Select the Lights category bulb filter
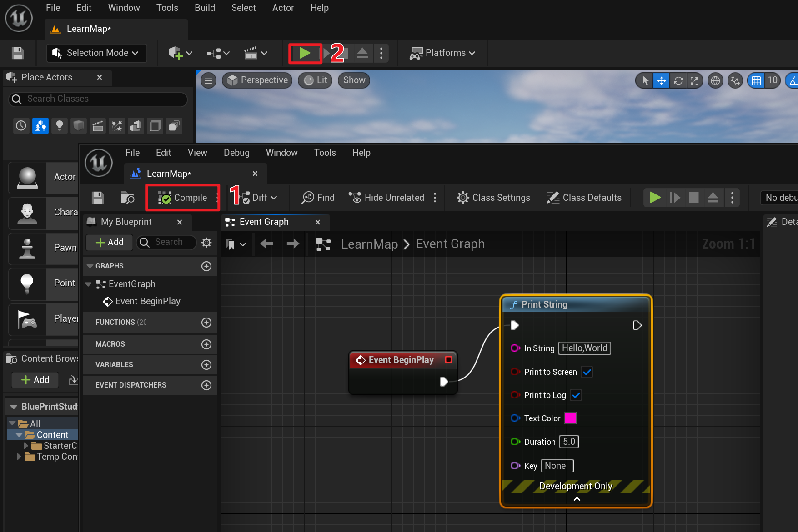Screen dimensions: 798x532 coord(60,126)
